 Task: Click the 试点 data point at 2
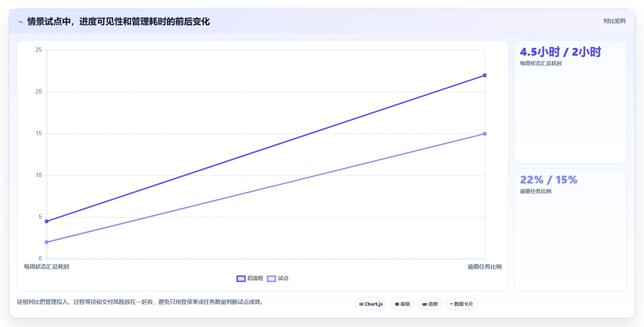[47, 242]
